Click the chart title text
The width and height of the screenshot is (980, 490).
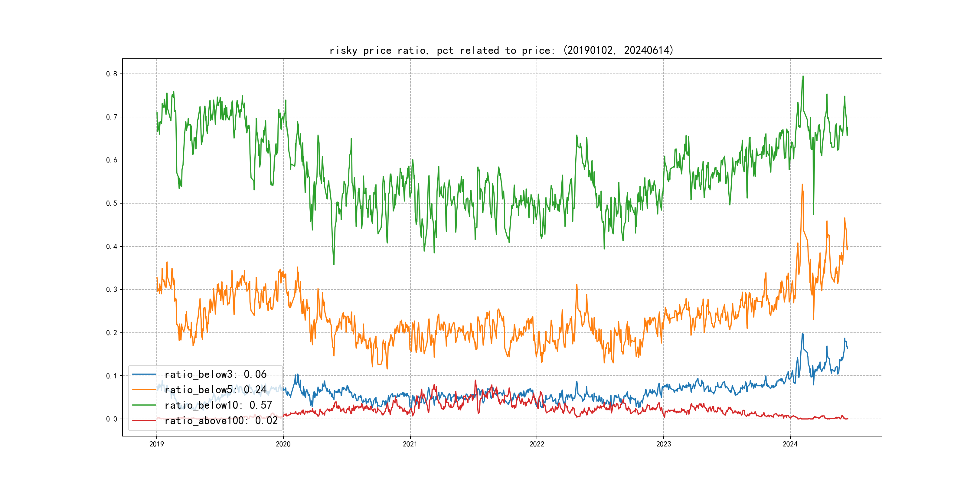click(501, 50)
